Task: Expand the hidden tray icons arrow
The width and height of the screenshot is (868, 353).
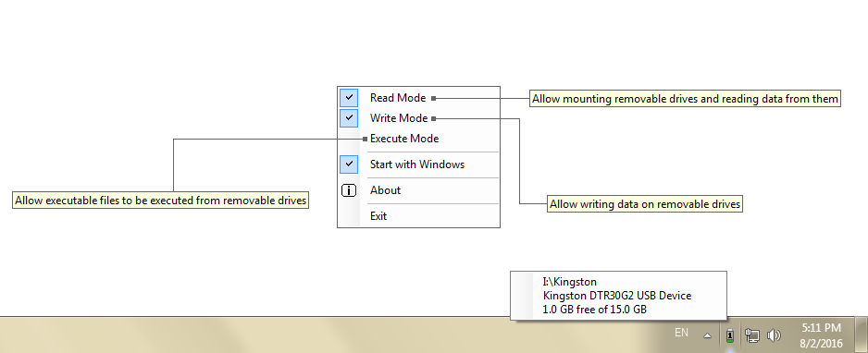Action: pyautogui.click(x=707, y=335)
